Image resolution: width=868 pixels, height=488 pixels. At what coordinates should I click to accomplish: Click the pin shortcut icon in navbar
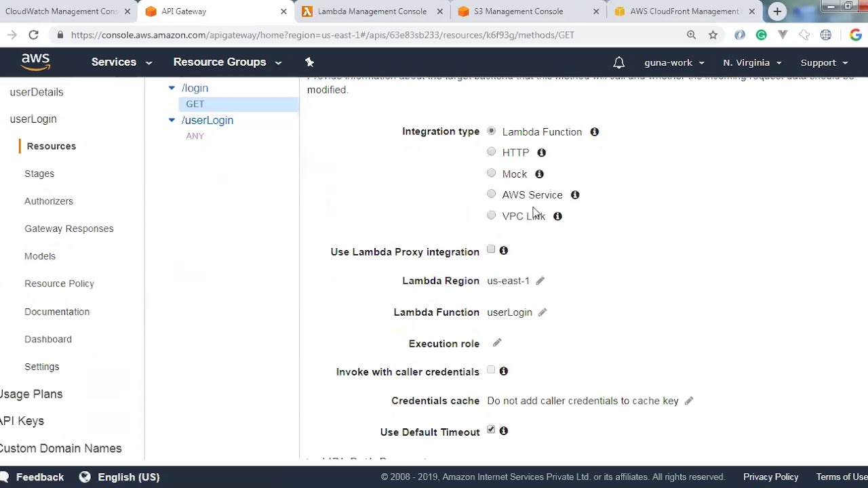pyautogui.click(x=309, y=62)
